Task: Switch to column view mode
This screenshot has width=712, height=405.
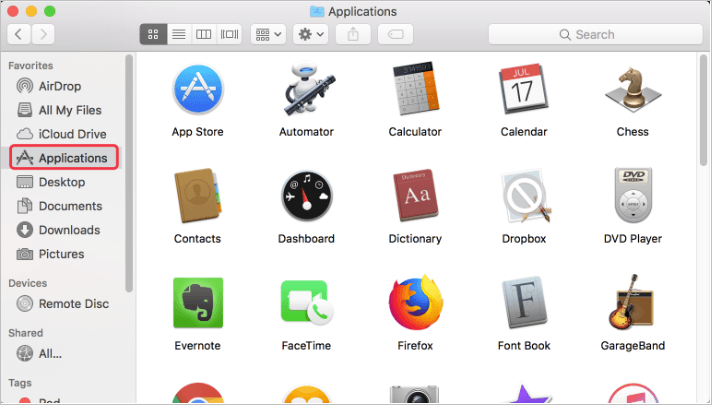Action: pyautogui.click(x=203, y=34)
